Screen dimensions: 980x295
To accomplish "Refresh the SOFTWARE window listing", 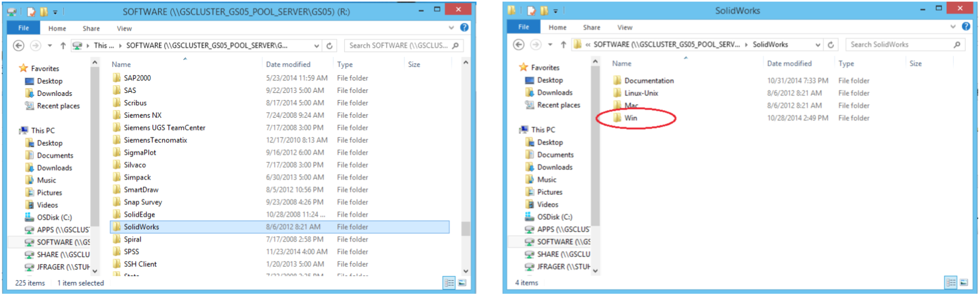I will coord(330,46).
